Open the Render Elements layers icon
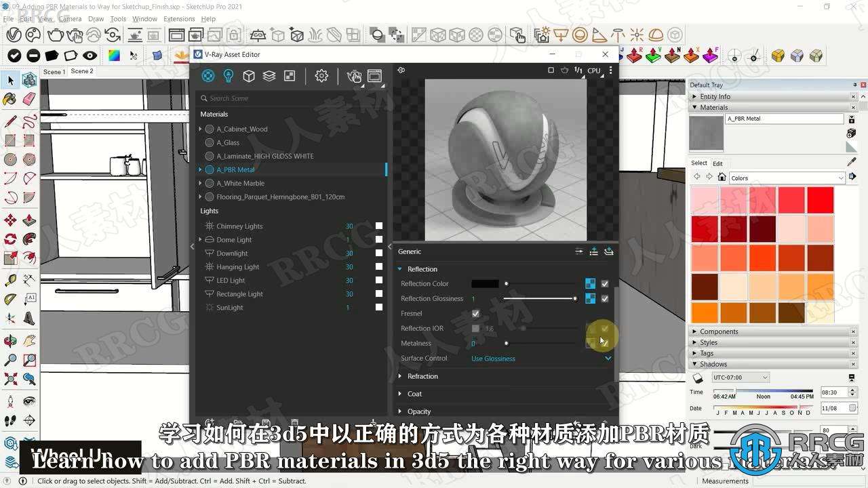The image size is (868, 488). coord(269,76)
